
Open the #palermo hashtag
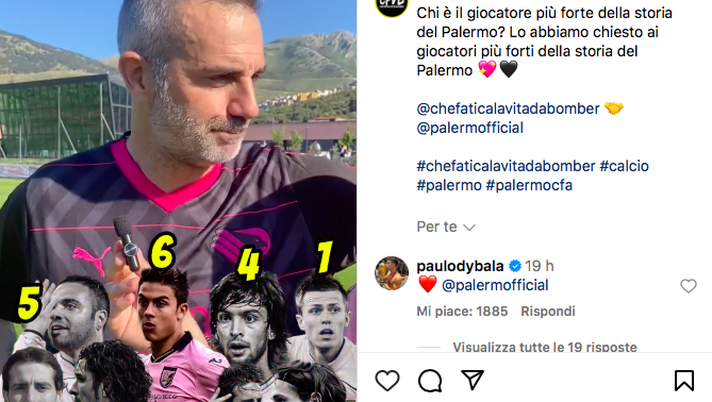[449, 185]
